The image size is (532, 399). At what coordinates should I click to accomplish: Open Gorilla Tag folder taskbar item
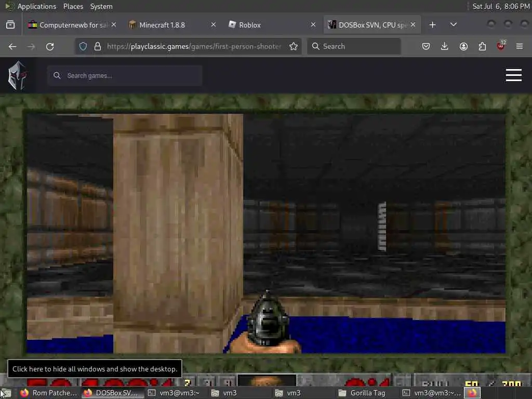click(x=362, y=393)
